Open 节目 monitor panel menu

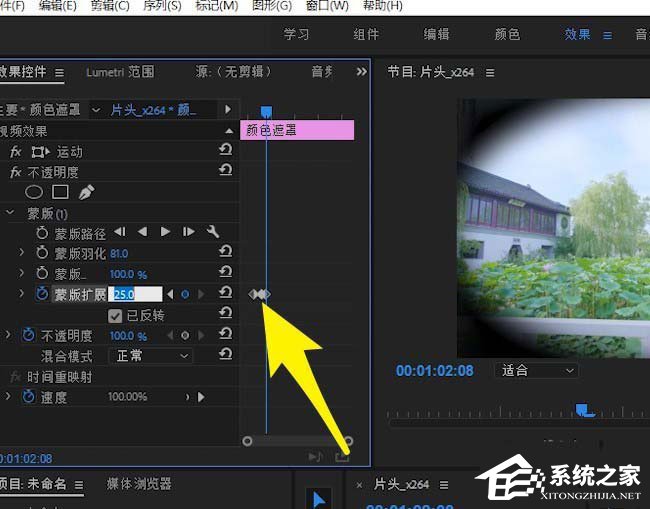pos(490,73)
